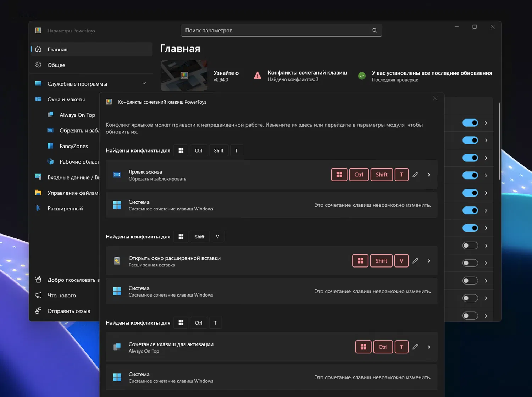This screenshot has height=397, width=532.
Task: Click the 'Ctrl' badge in the Win+Ctrl+Shift+T conflict header
Action: tap(199, 150)
